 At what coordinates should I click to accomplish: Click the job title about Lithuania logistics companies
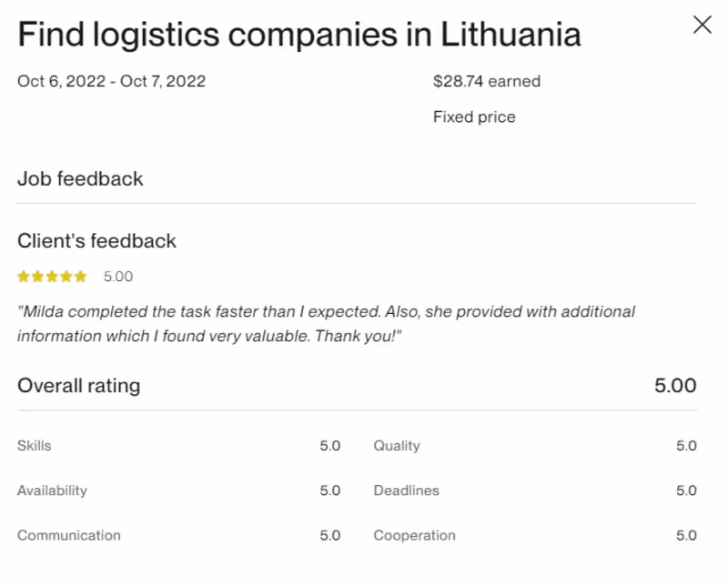tap(299, 35)
